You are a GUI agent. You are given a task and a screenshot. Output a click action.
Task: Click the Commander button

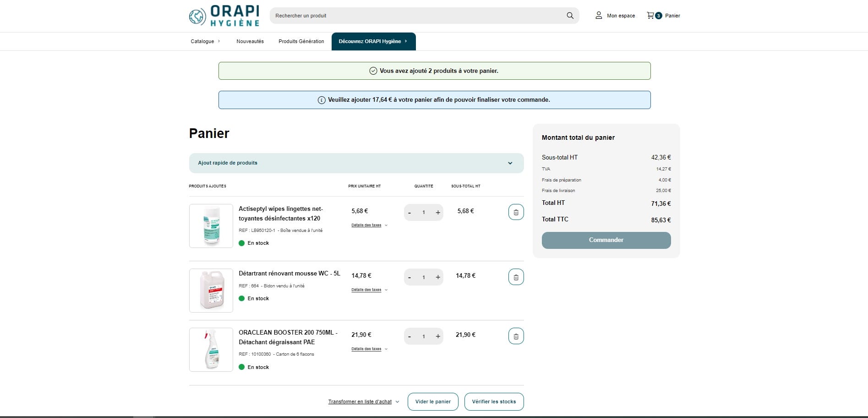tap(606, 240)
